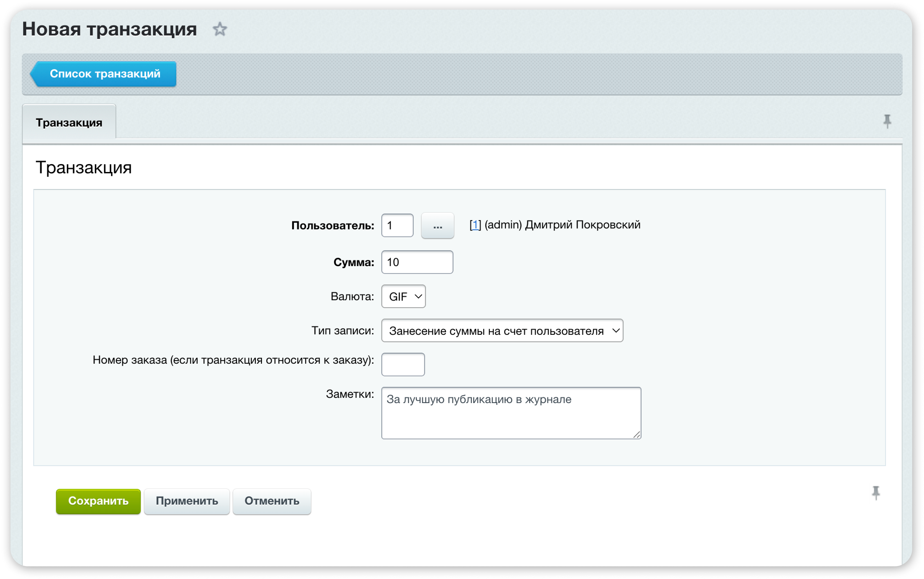This screenshot has height=579, width=924.
Task: Open user picker with the ... button
Action: 437,226
